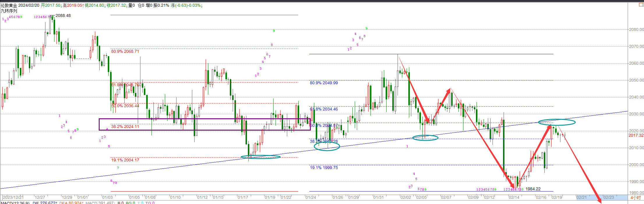Click the 02/19 date on time axis
Screen dimensions: 644x204
[557, 197]
